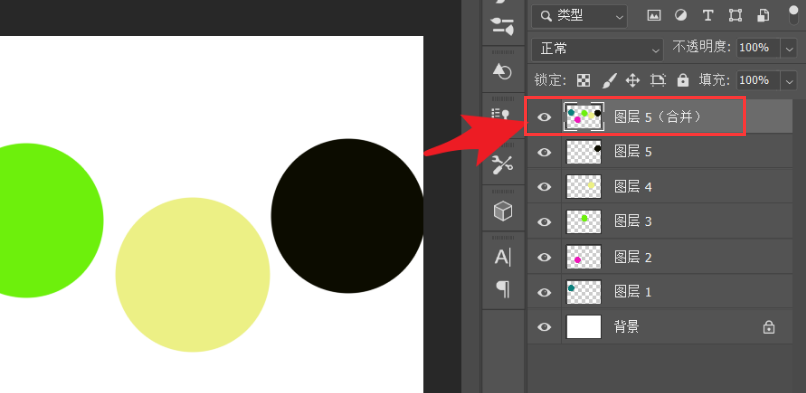Filter layers by smart object icon
806x393 pixels.
tap(763, 16)
